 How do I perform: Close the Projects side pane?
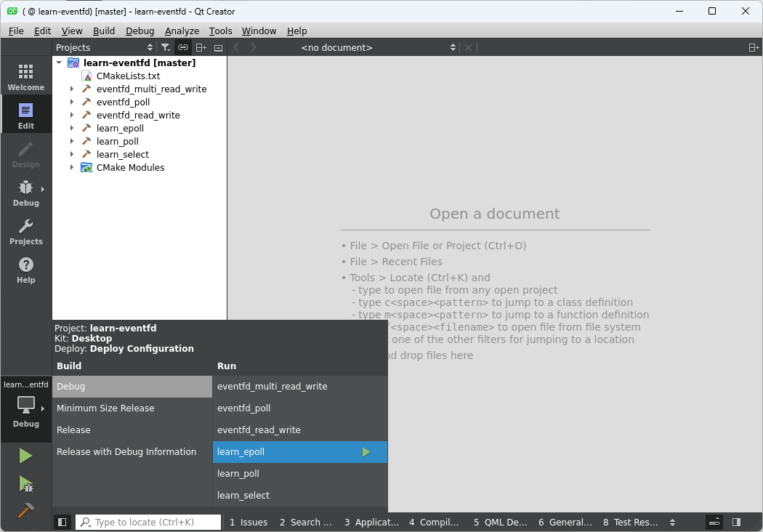tap(219, 47)
